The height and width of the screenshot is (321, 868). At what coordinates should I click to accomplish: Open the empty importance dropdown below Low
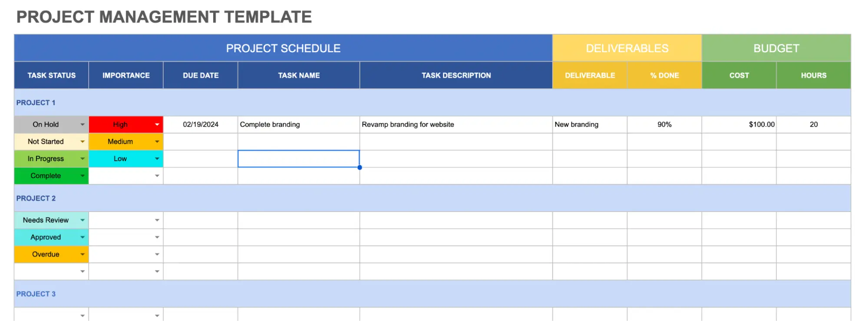pos(157,175)
